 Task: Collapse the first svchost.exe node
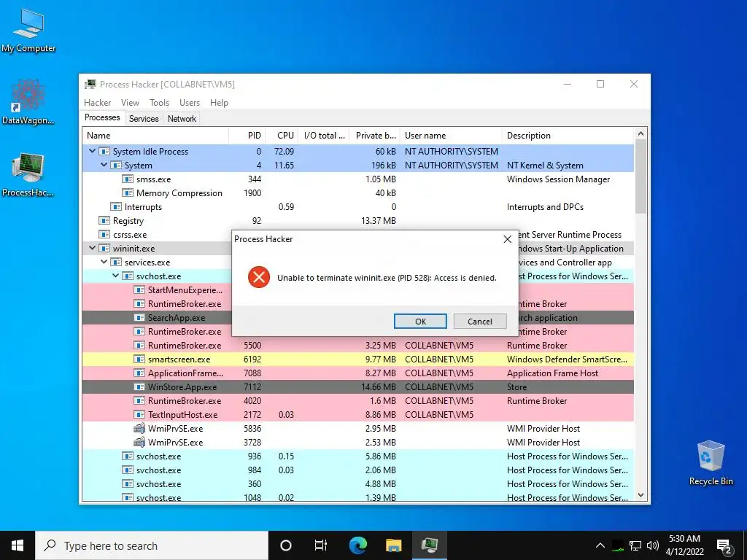[116, 276]
